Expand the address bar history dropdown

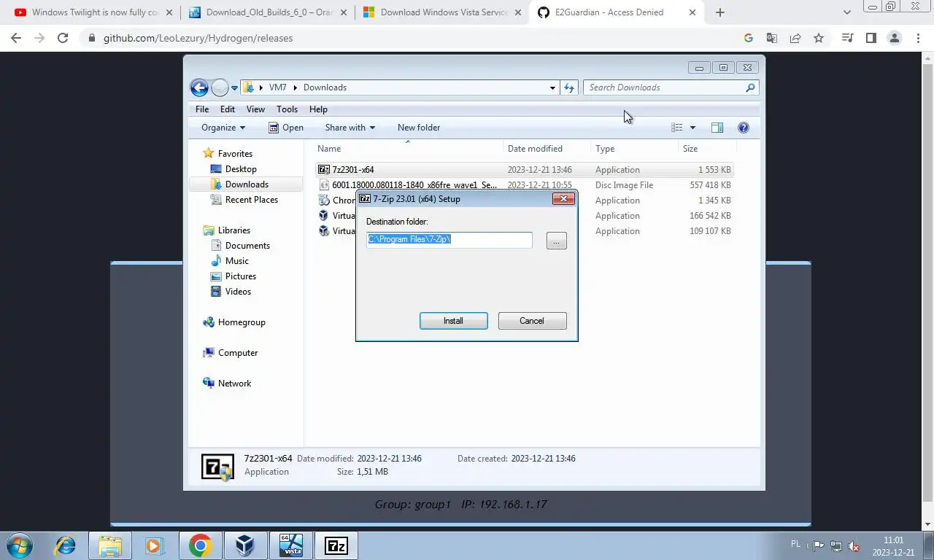[552, 87]
